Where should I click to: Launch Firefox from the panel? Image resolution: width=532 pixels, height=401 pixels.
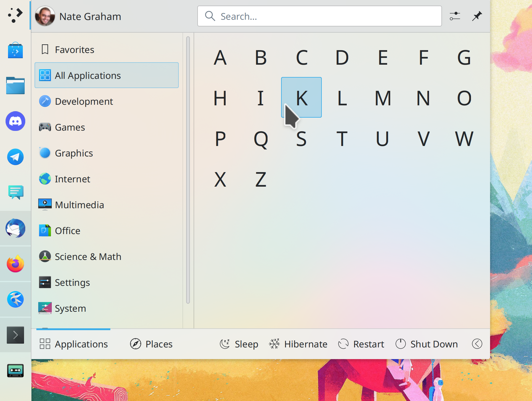coord(15,264)
